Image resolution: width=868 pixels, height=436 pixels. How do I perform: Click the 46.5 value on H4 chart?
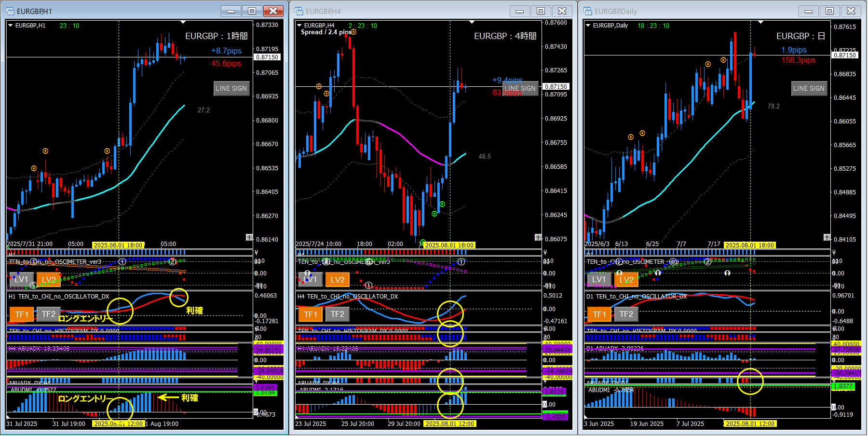coord(485,156)
